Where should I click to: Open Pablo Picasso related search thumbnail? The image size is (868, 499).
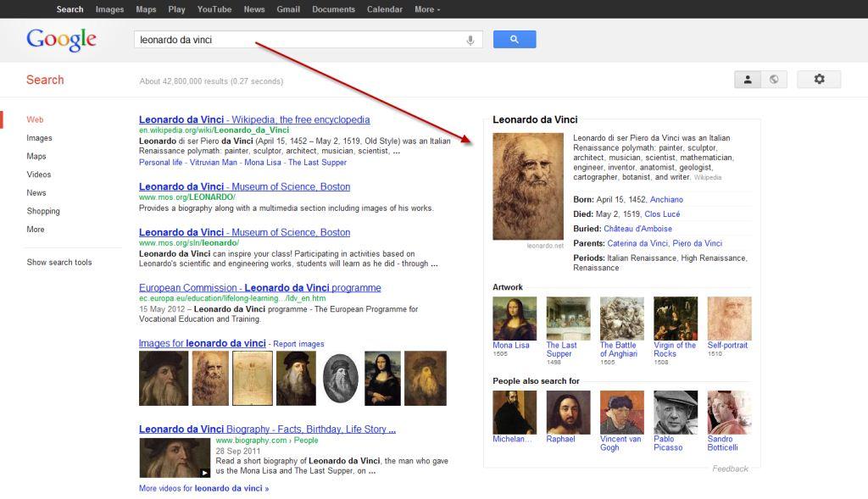tap(676, 412)
